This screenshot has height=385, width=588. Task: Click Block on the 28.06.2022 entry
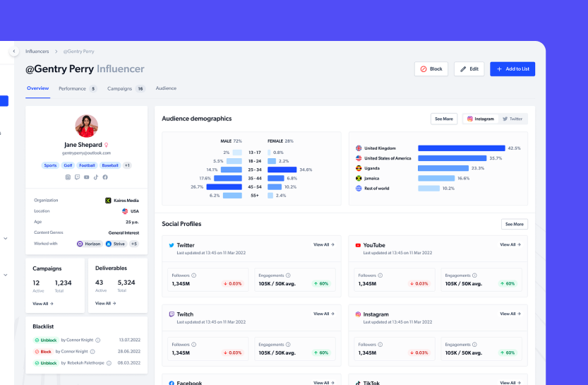43,352
